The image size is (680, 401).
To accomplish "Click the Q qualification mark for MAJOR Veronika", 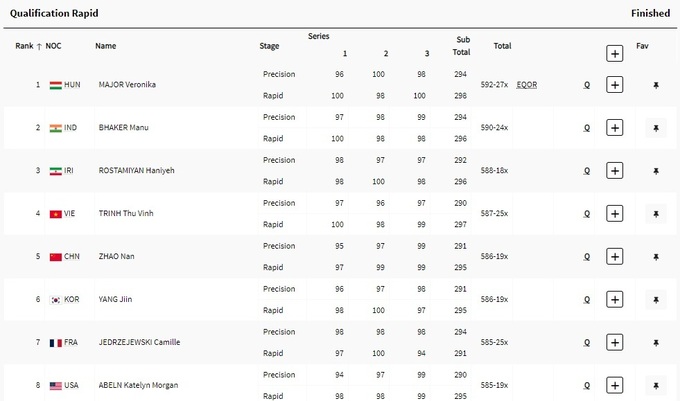I will (587, 85).
